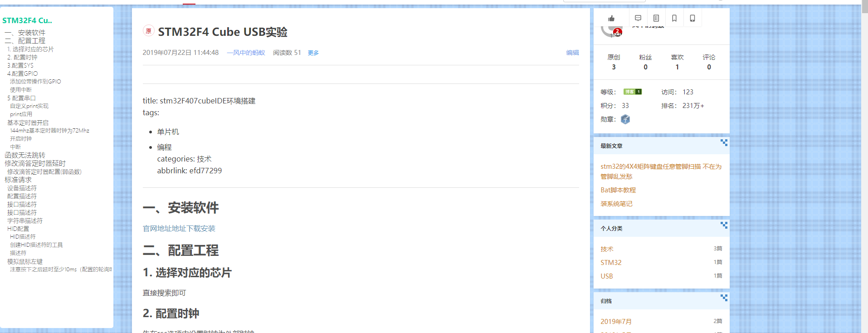The height and width of the screenshot is (333, 868).
Task: Click the 评论 count stat
Action: (709, 62)
